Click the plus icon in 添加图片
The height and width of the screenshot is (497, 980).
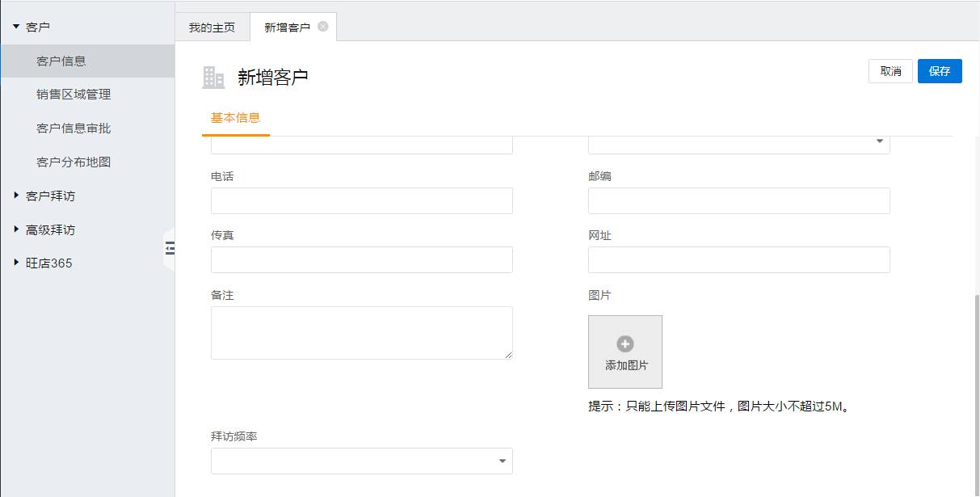pyautogui.click(x=625, y=343)
